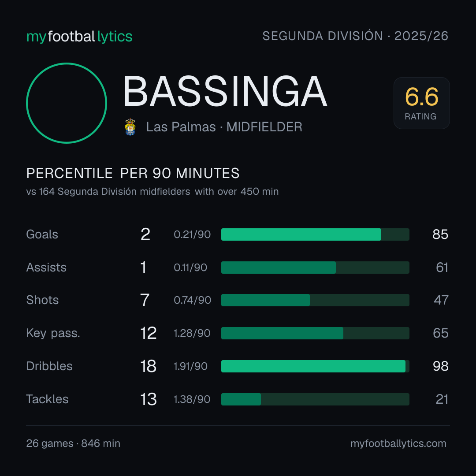The image size is (476, 476).
Task: Select the Goals percentile bar
Action: click(315, 234)
